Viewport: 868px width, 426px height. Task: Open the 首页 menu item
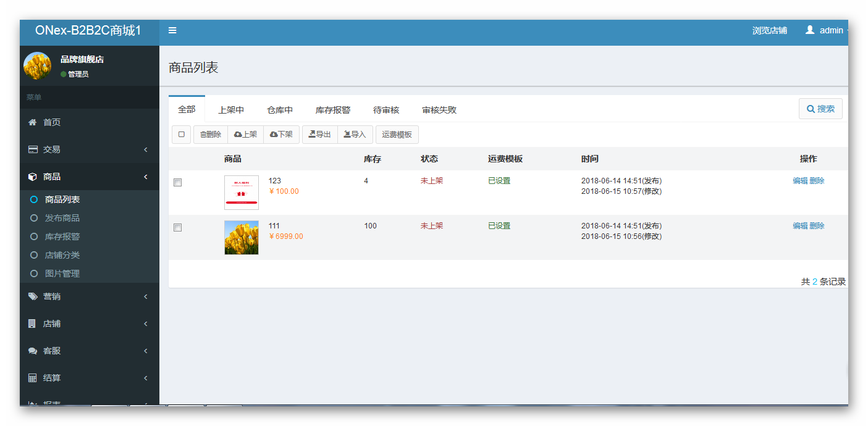pos(90,122)
